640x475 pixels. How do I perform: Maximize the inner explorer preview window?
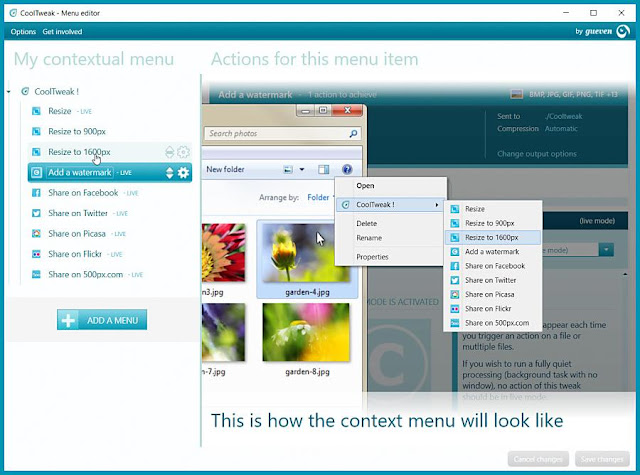click(323, 110)
